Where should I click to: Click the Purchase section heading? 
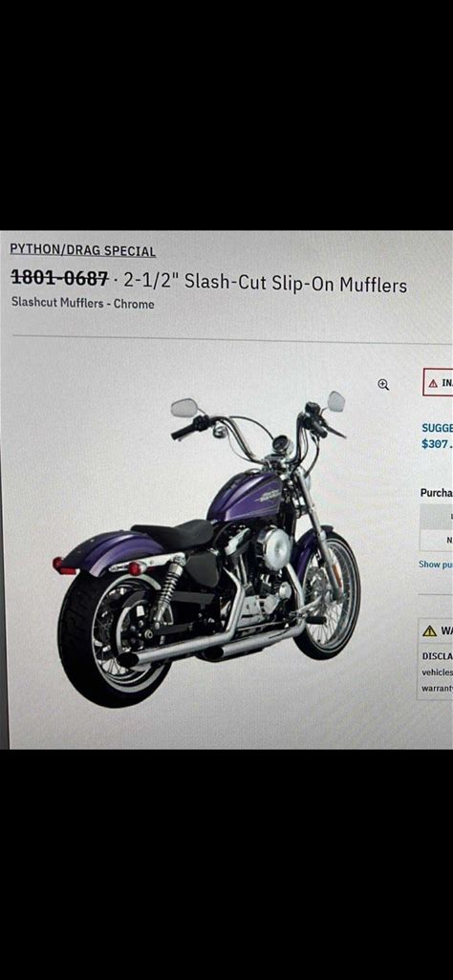point(436,493)
